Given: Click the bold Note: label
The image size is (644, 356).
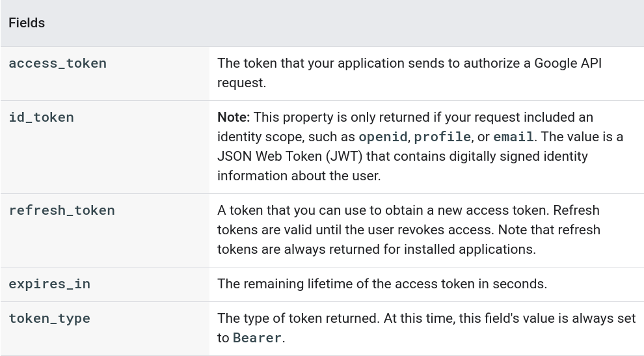Looking at the screenshot, I should (234, 117).
